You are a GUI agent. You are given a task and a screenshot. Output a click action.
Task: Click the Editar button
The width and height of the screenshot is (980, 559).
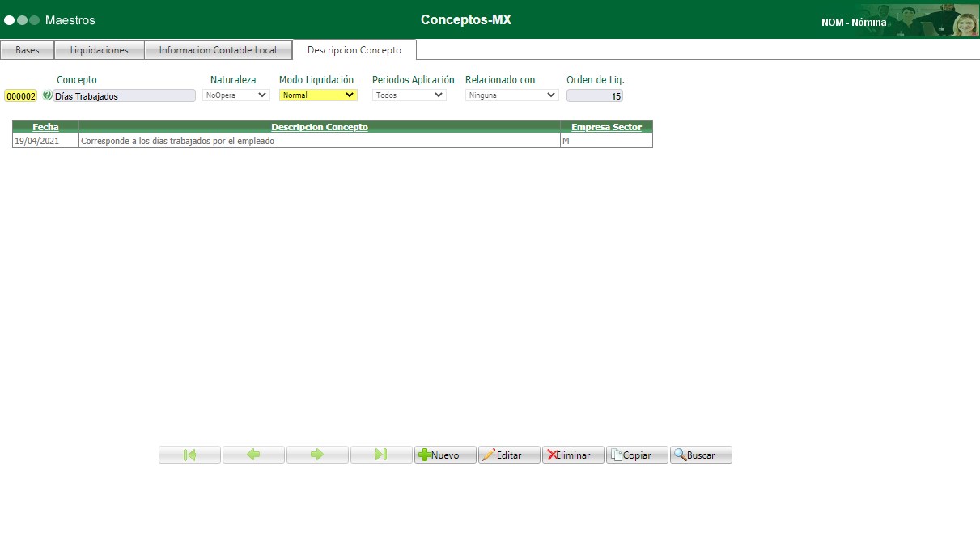(509, 455)
